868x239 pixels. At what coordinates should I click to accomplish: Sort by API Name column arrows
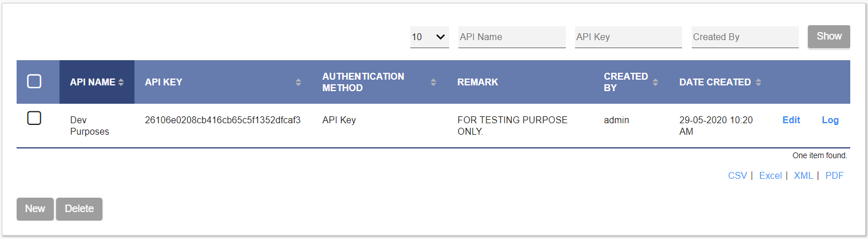pyautogui.click(x=121, y=83)
